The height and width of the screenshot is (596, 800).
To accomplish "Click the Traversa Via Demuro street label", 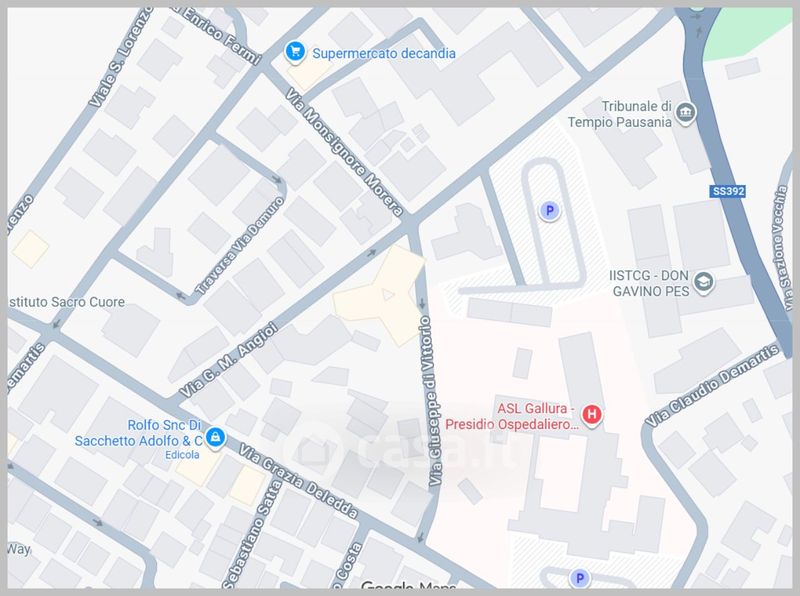I will (239, 246).
